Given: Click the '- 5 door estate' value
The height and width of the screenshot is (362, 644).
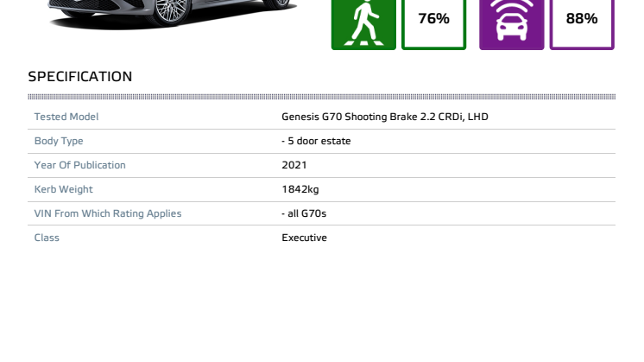Looking at the screenshot, I should 316,141.
